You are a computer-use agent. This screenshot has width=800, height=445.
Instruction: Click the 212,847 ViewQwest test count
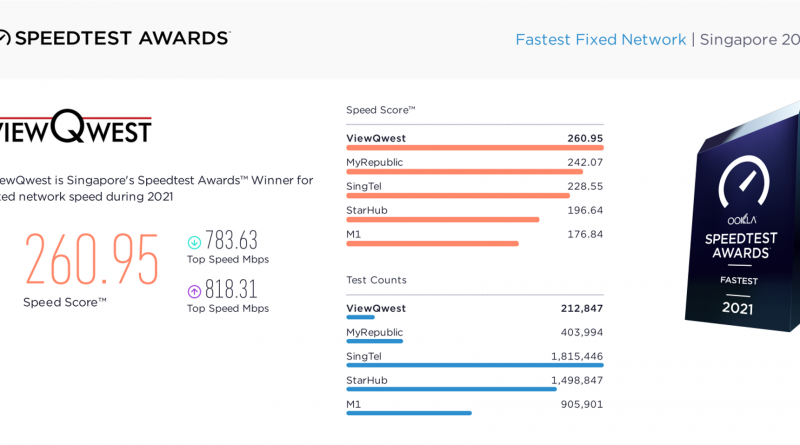(582, 308)
